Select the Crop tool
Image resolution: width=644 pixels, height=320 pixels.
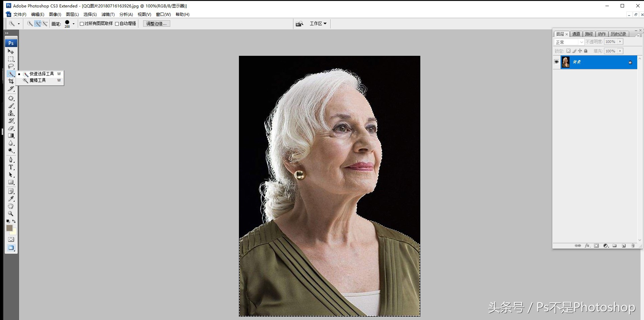[11, 81]
